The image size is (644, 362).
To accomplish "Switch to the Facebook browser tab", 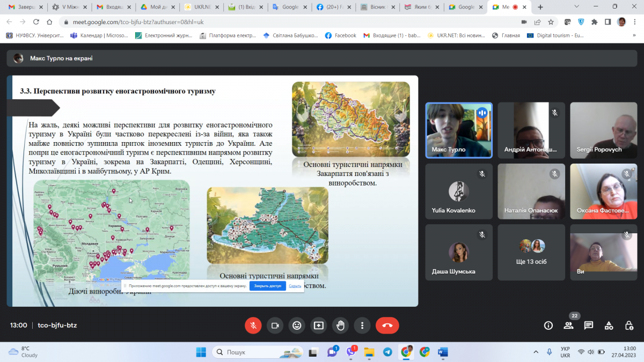I will (334, 7).
